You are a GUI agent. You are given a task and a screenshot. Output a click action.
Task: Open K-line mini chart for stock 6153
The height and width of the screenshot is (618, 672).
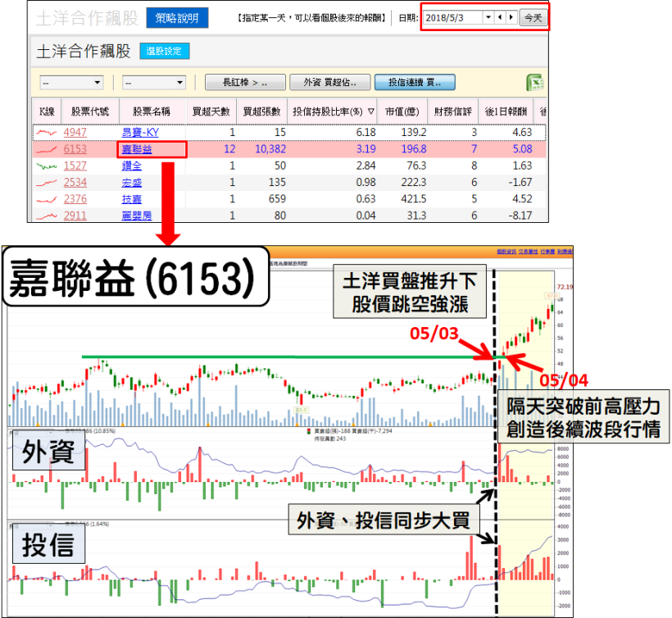click(46, 149)
